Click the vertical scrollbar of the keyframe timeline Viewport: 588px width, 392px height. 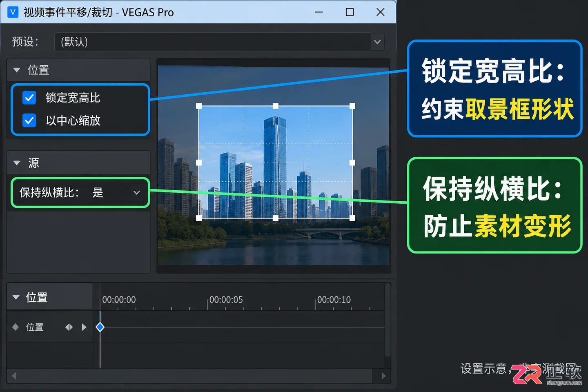click(x=388, y=320)
